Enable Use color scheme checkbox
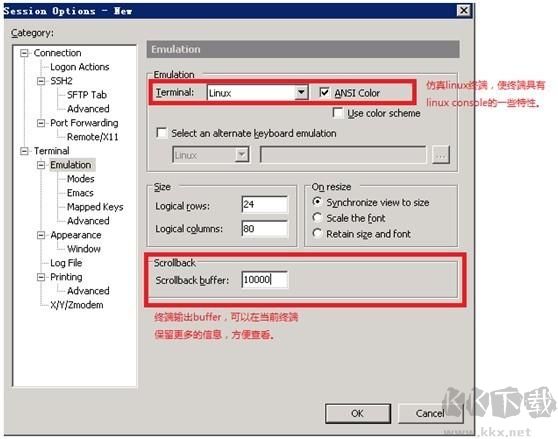 [x=337, y=113]
